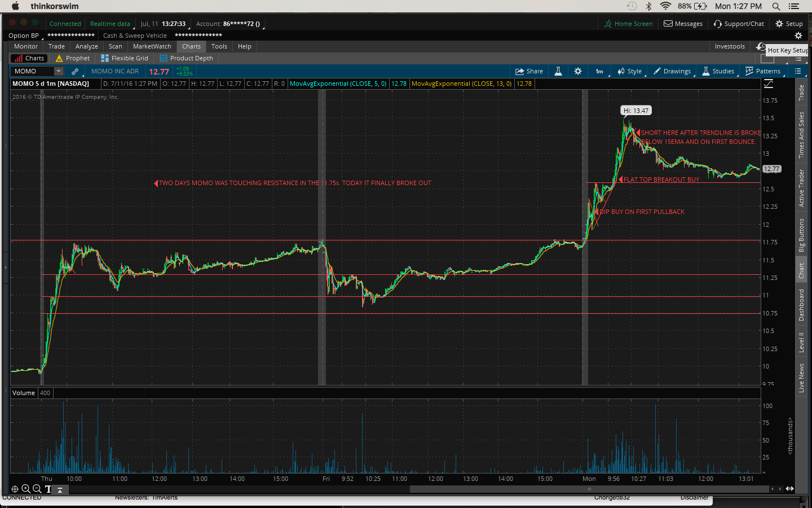Open chart settings gear icon
This screenshot has height=508, width=812.
pos(578,71)
